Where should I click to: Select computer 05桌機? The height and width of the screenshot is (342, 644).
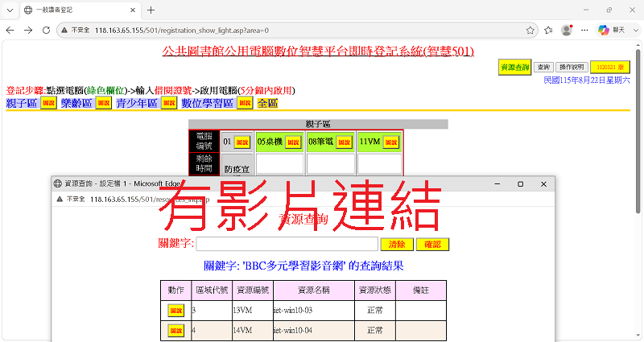[270, 142]
